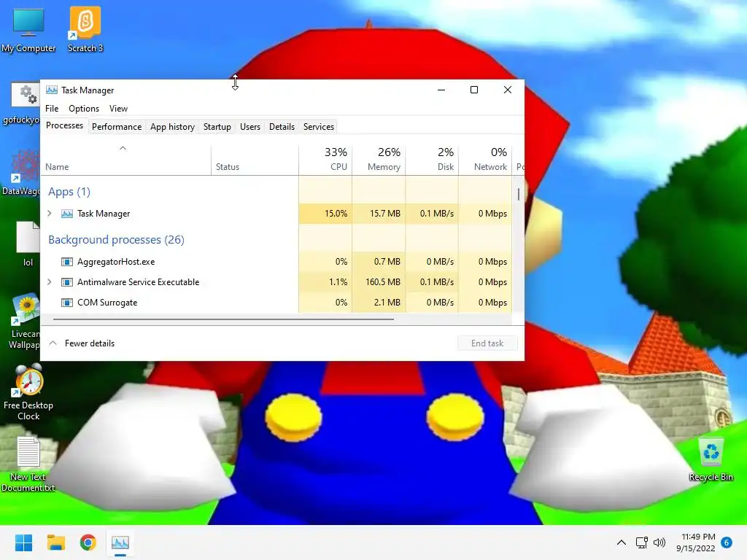Click the sort arrow above Name column

click(123, 148)
